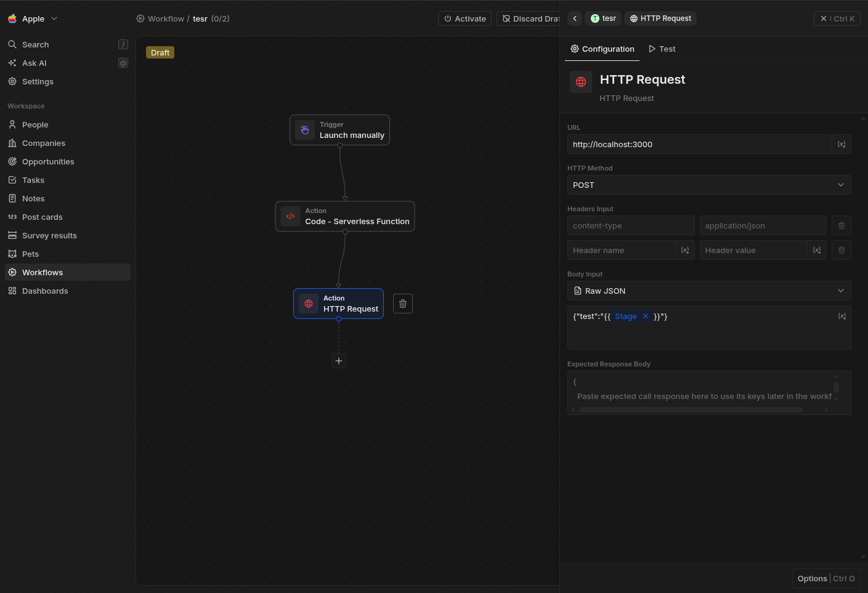868x593 pixels.
Task: Click the globe icon beside HTTP Request title
Action: coord(581,82)
